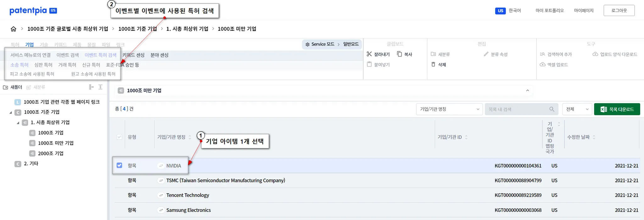Switch to 일반모드
Image resolution: width=644 pixels, height=220 pixels.
pyautogui.click(x=351, y=44)
